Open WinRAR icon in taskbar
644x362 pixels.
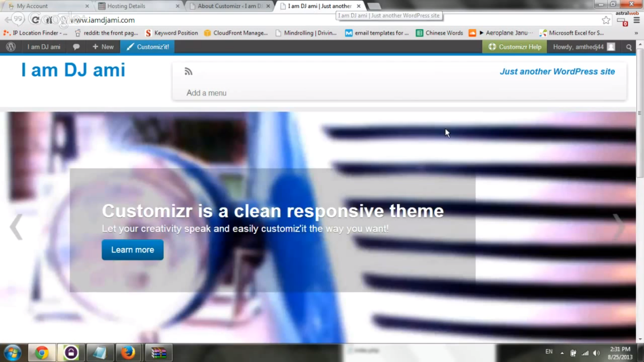(158, 353)
